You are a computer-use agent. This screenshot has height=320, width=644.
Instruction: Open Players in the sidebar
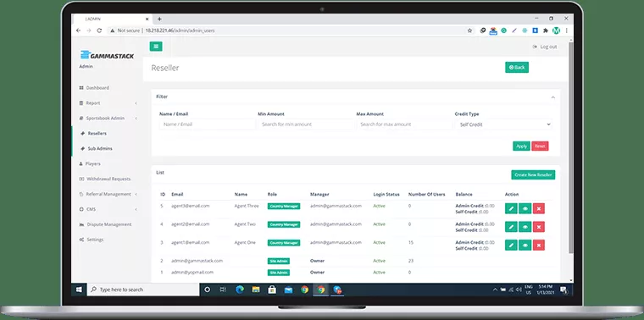click(x=92, y=163)
